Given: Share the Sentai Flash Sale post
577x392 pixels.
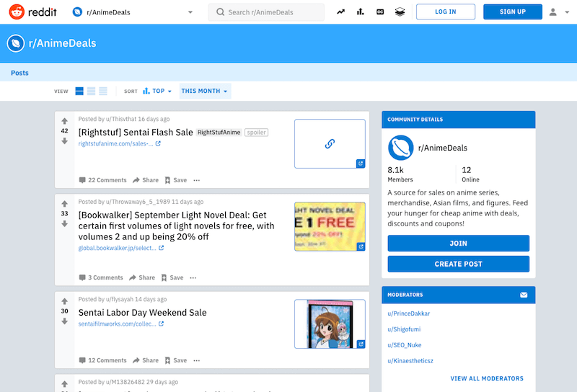Looking at the screenshot, I should (x=146, y=180).
